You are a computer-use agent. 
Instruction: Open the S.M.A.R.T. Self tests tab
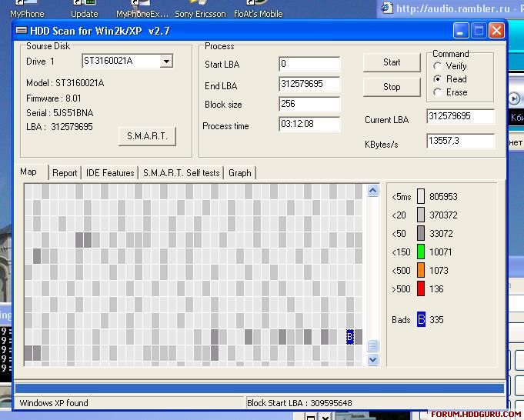[181, 173]
